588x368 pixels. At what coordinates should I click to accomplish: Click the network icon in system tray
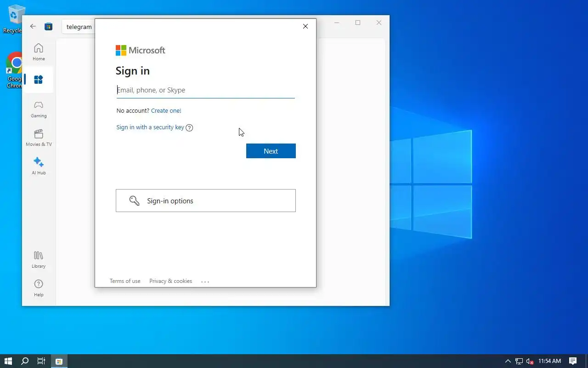[x=519, y=361]
